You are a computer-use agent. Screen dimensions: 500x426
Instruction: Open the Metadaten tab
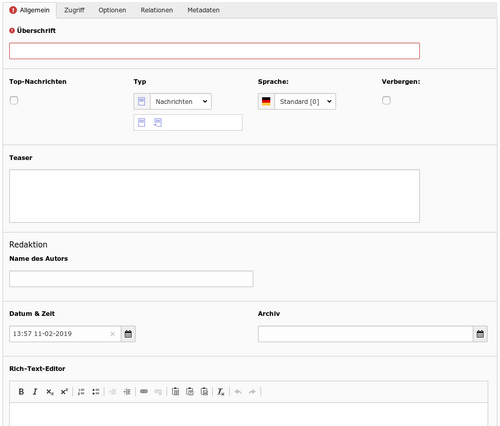[203, 10]
